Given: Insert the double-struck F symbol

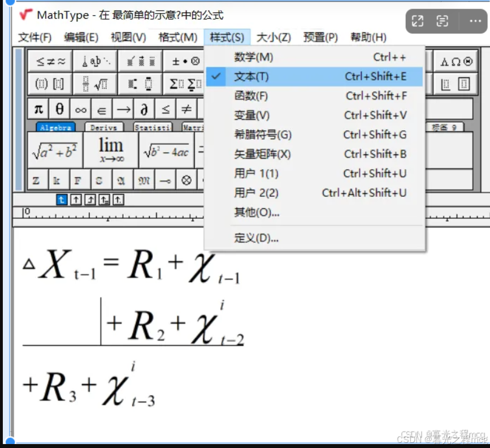Looking at the screenshot, I should click(x=81, y=180).
